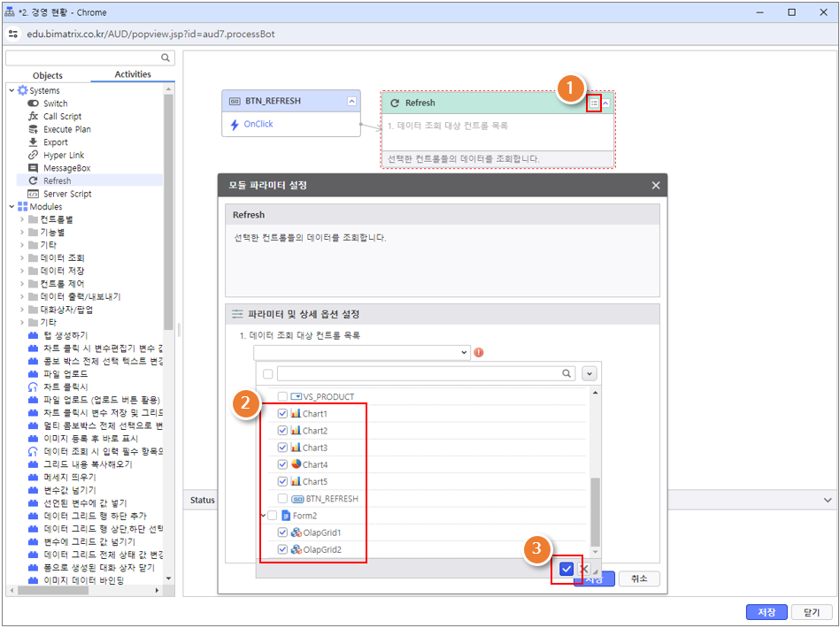The height and width of the screenshot is (628, 840).
Task: Collapse the Systems tree group
Action: 12,90
